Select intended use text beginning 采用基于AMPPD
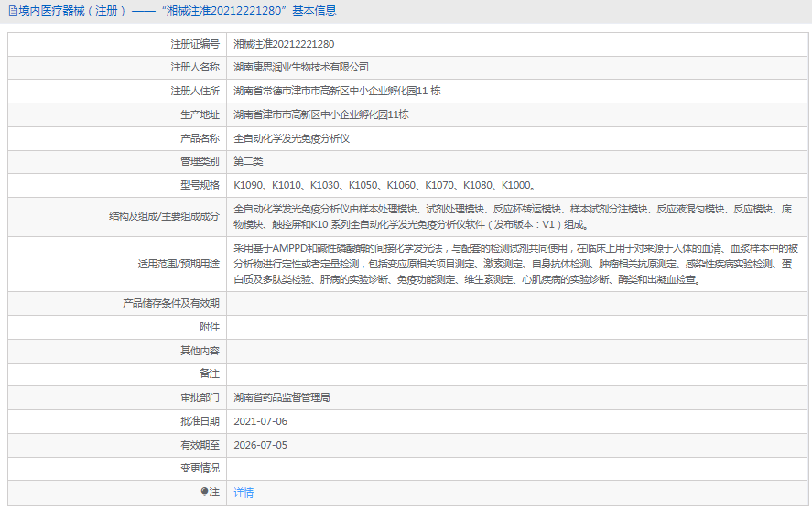The height and width of the screenshot is (510, 812). coord(515,264)
